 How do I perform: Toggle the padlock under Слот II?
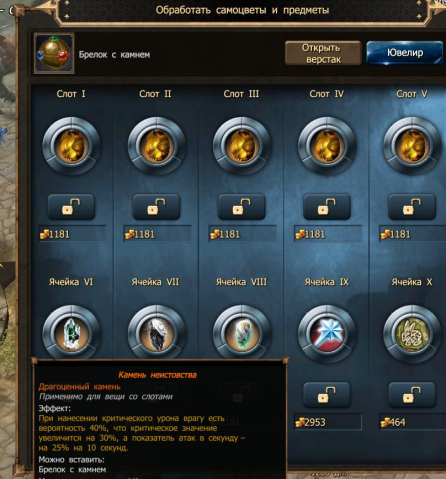pyautogui.click(x=156, y=207)
